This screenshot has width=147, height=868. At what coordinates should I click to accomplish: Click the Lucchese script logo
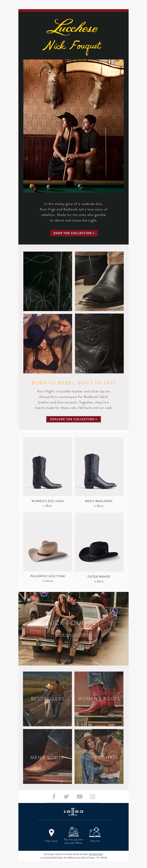point(72,28)
